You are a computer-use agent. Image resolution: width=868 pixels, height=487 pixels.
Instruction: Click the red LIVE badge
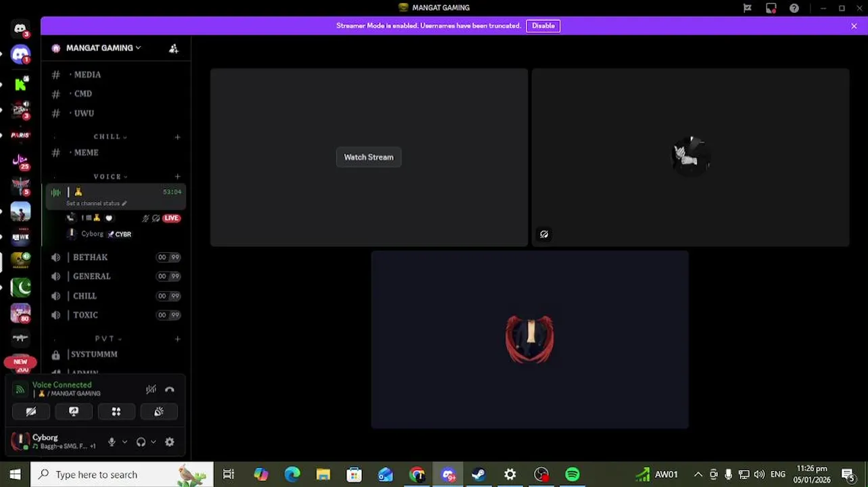(x=172, y=218)
